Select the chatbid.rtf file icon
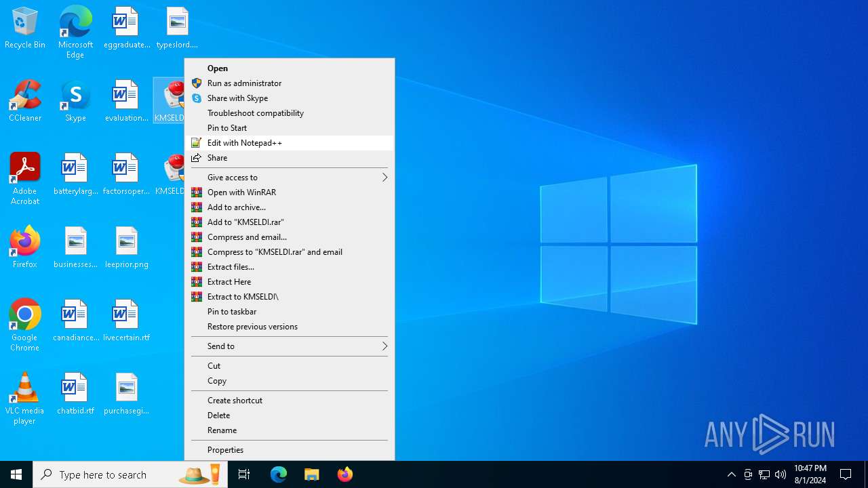The height and width of the screenshot is (488, 868). [x=75, y=394]
